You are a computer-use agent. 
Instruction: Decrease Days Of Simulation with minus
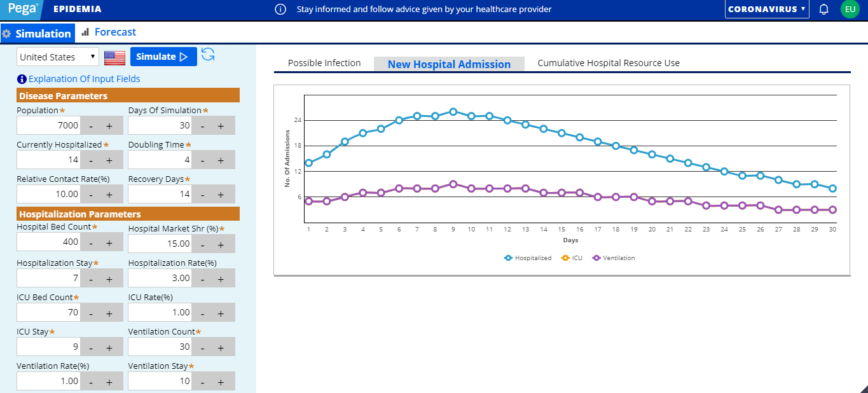(202, 126)
